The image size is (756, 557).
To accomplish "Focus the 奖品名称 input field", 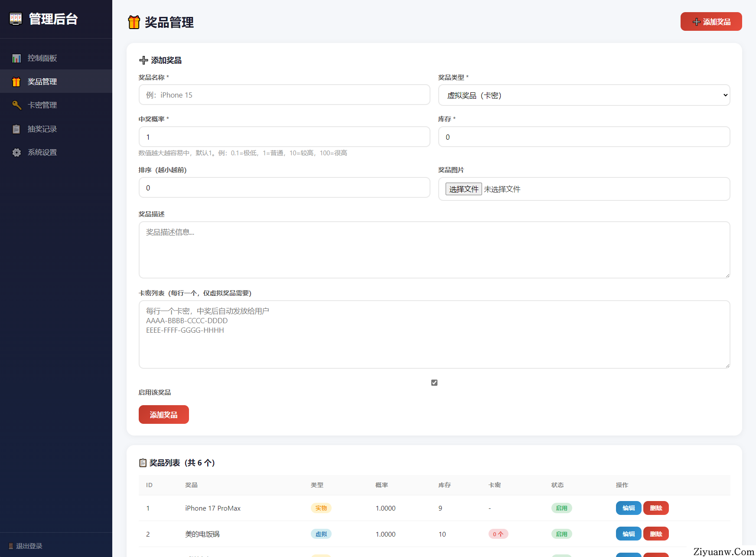I will (x=284, y=95).
